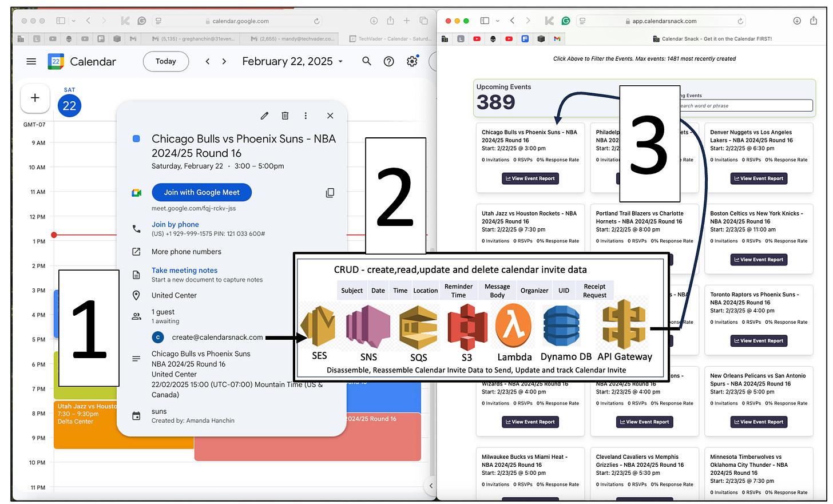833x504 pixels.
Task: Reload the app.calendarsnack.com page
Action: click(x=740, y=21)
